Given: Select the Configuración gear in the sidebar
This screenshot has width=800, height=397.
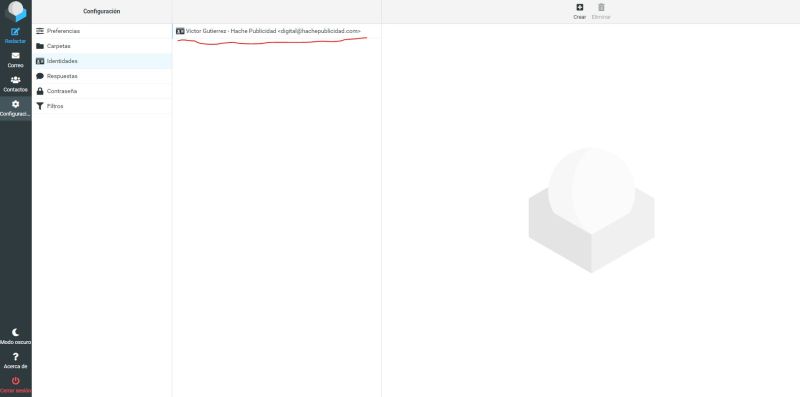Looking at the screenshot, I should click(15, 108).
